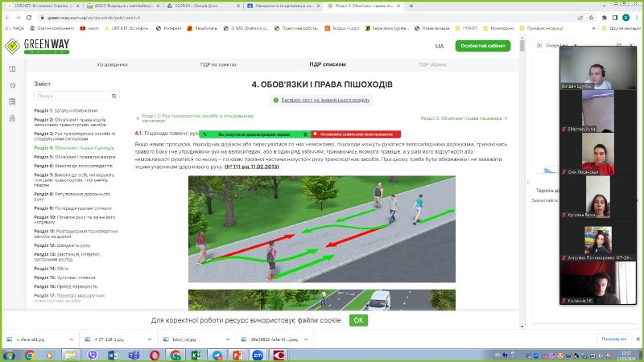The width and height of the screenshot is (644, 362).
Task: Click the red stop screen sharing button
Action: click(x=354, y=134)
